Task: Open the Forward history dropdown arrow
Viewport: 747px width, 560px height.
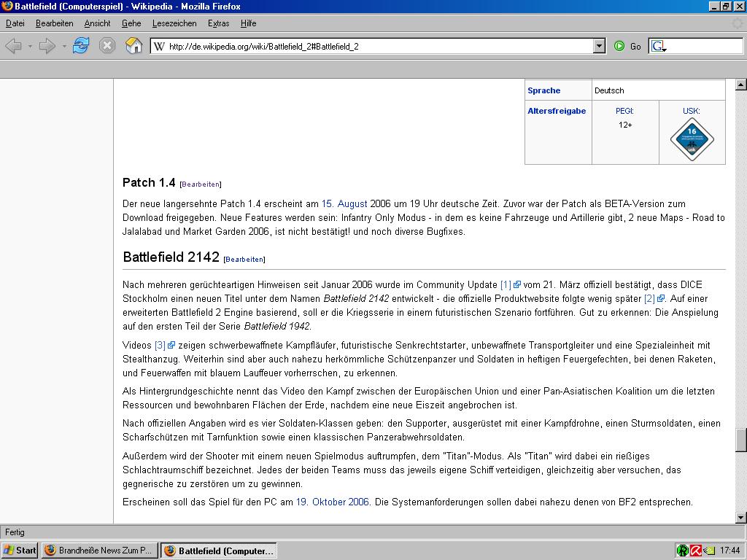Action: pyautogui.click(x=64, y=46)
